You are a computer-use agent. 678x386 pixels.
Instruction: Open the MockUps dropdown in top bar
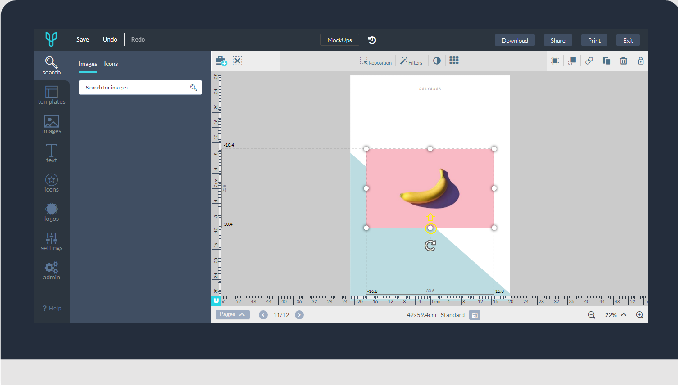[x=339, y=40]
